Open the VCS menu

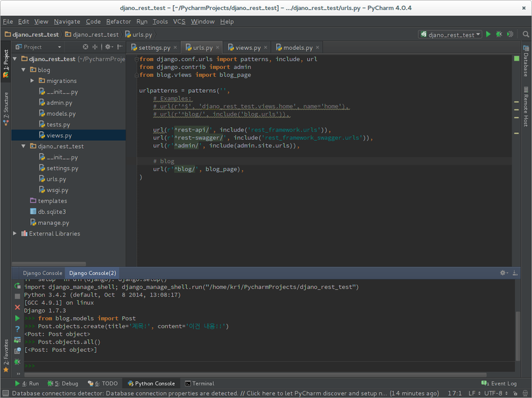click(x=179, y=22)
